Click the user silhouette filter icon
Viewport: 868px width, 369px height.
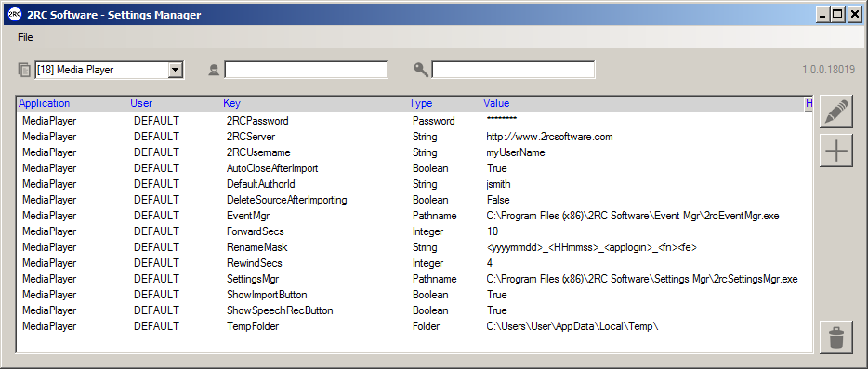point(215,70)
